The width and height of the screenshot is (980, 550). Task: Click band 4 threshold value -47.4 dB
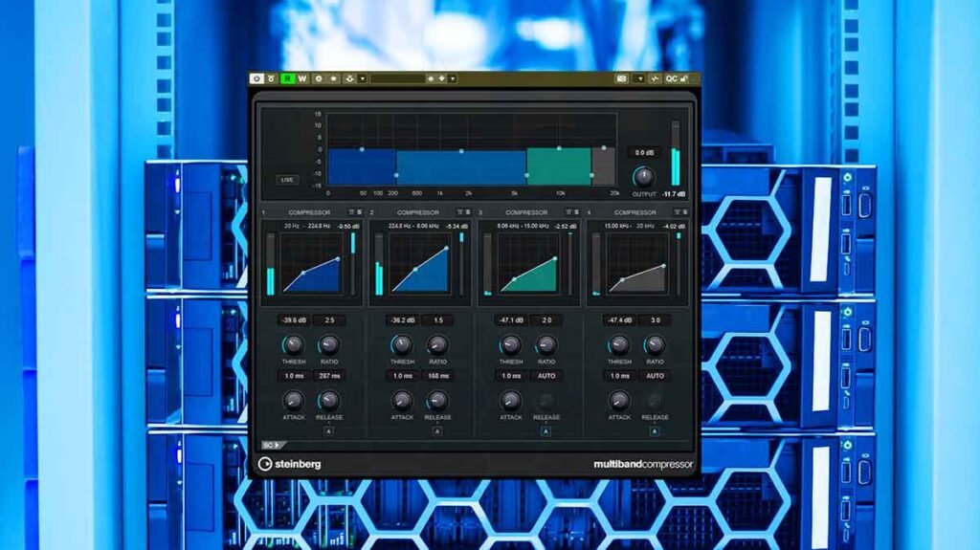click(619, 320)
